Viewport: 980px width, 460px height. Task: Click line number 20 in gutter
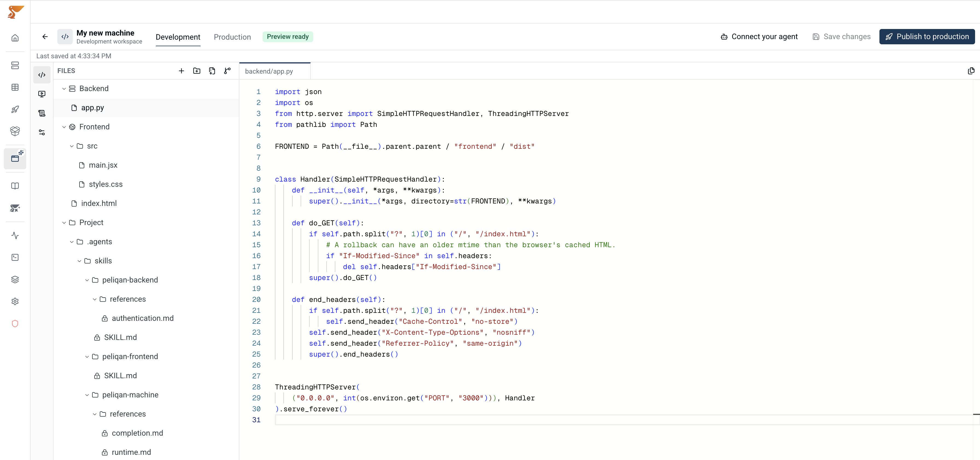point(256,300)
